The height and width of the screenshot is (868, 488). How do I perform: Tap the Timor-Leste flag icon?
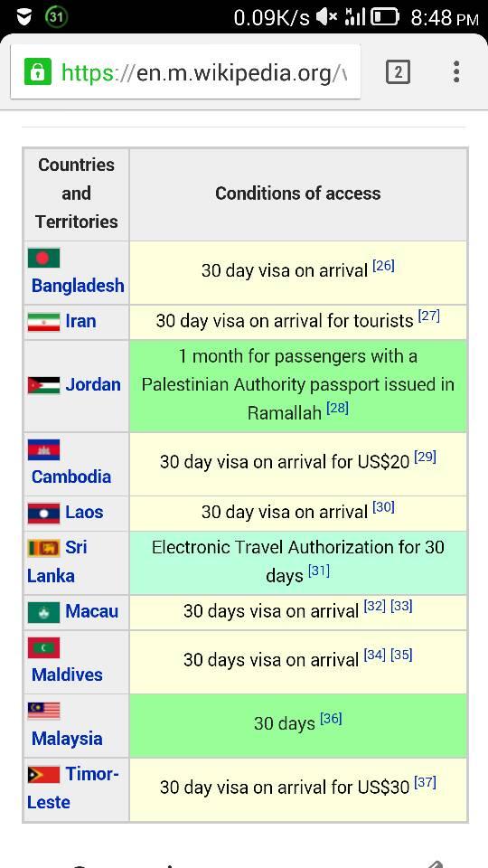43,775
